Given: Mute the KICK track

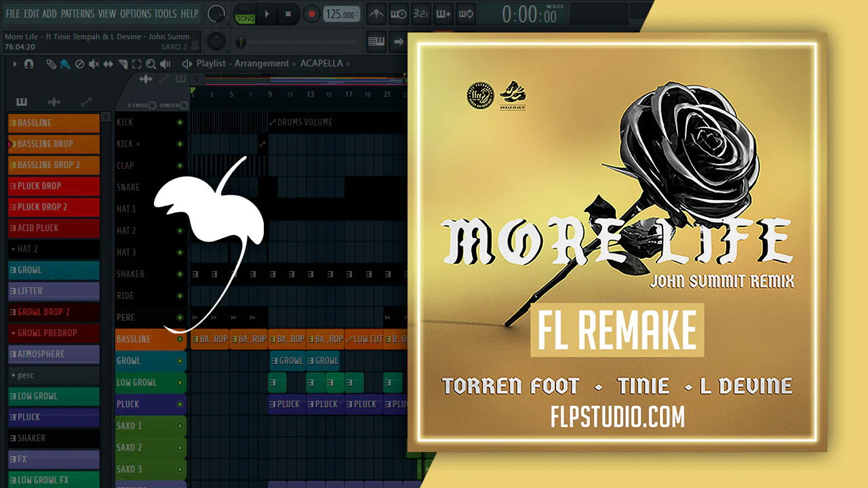Looking at the screenshot, I should pyautogui.click(x=180, y=123).
